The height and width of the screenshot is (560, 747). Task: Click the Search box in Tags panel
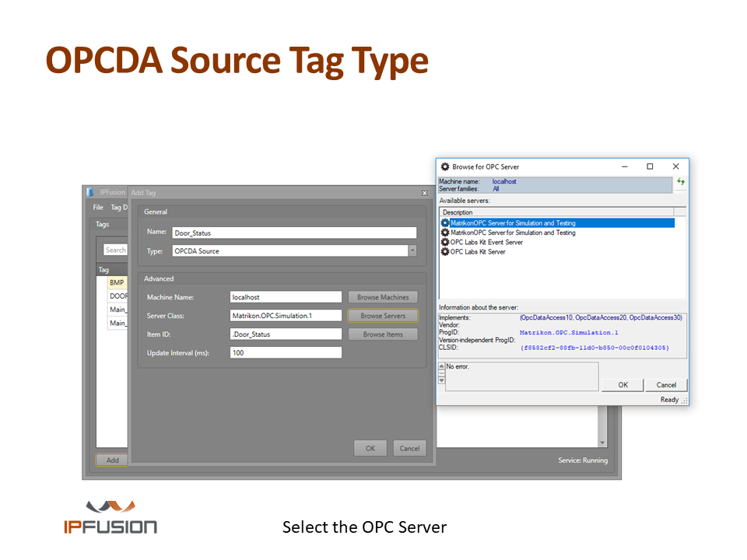(x=115, y=250)
